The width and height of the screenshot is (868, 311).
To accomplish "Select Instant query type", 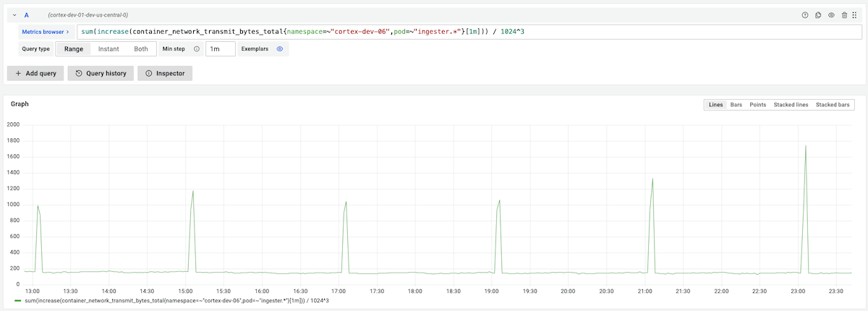I will [x=109, y=49].
